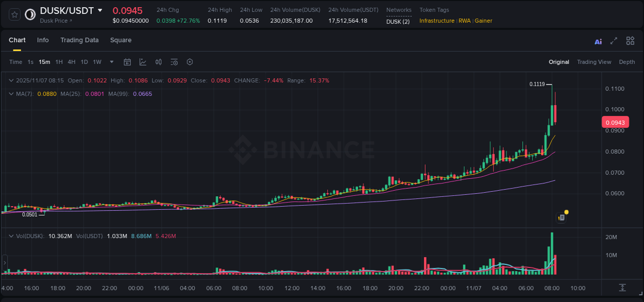This screenshot has height=302, width=644.
Task: Launch the Ai chart analysis feature
Action: tap(598, 41)
